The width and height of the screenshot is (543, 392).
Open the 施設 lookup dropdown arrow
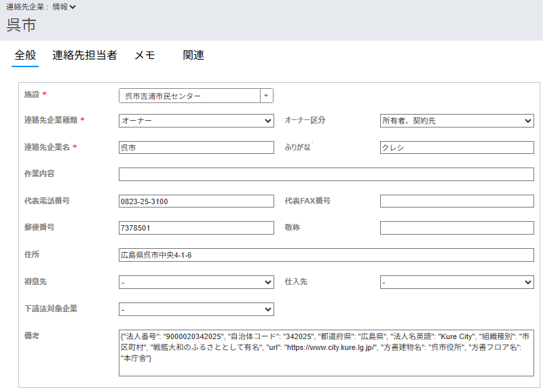click(x=266, y=96)
